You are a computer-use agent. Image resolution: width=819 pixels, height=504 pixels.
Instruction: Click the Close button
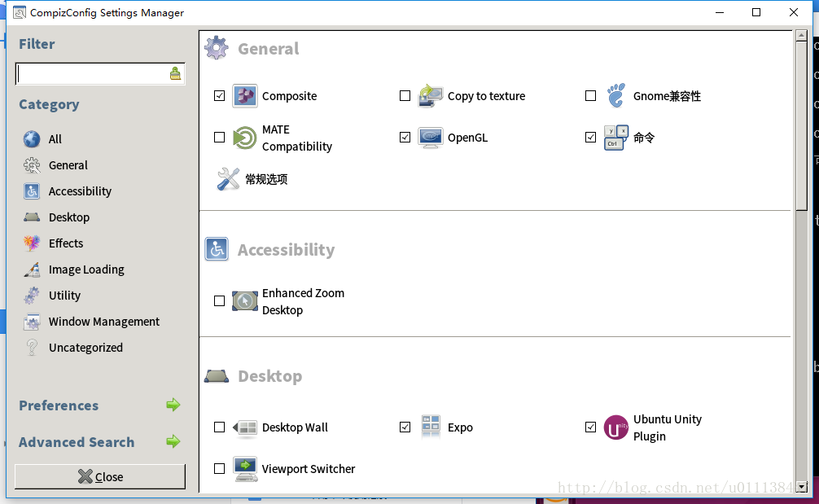tap(100, 476)
